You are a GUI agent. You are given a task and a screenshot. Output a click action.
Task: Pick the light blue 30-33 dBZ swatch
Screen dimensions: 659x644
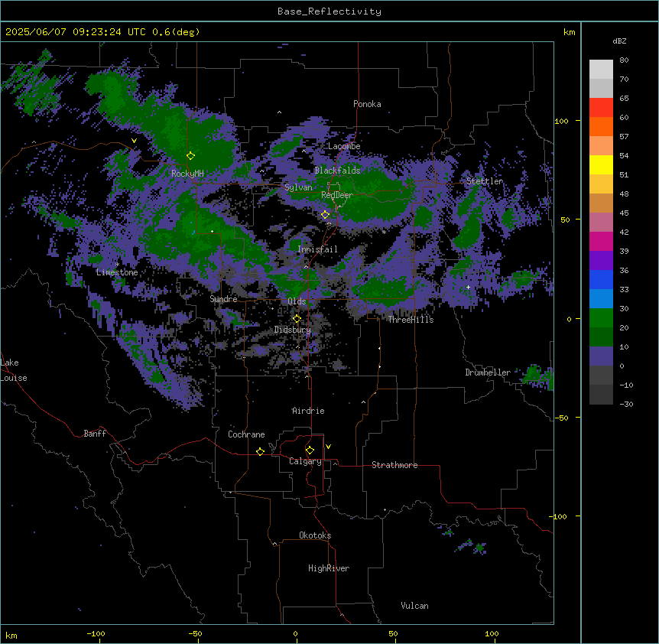tap(601, 299)
